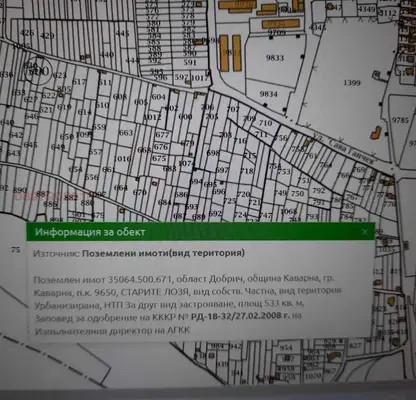Select parcel 676 on the map

[x=161, y=147]
